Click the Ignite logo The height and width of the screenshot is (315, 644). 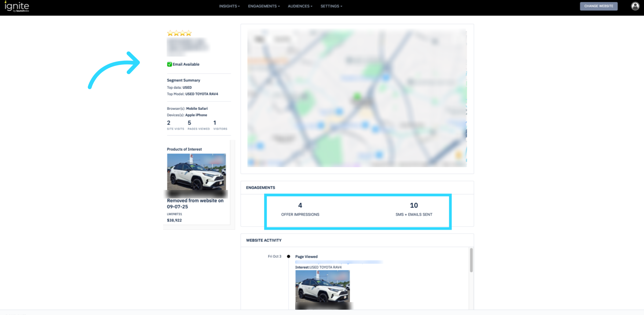point(17,6)
